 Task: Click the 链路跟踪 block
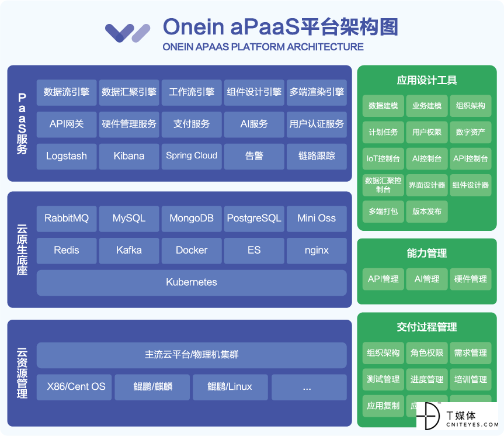point(317,157)
